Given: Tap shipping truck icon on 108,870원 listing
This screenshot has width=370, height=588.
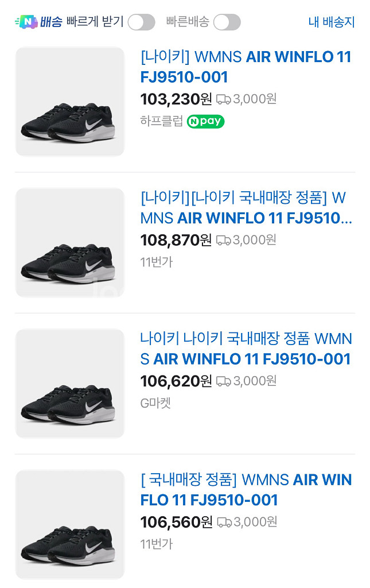Looking at the screenshot, I should pos(223,240).
